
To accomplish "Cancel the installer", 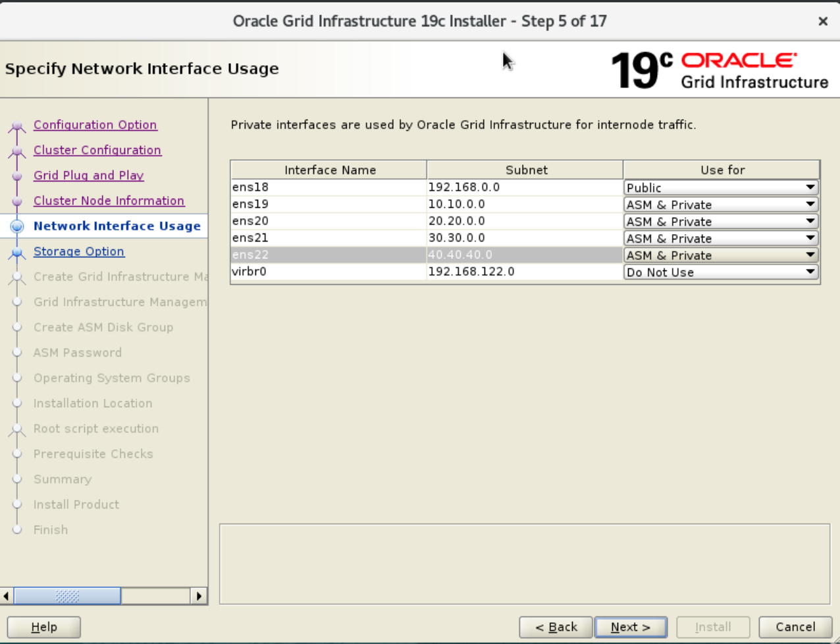I will pos(795,627).
